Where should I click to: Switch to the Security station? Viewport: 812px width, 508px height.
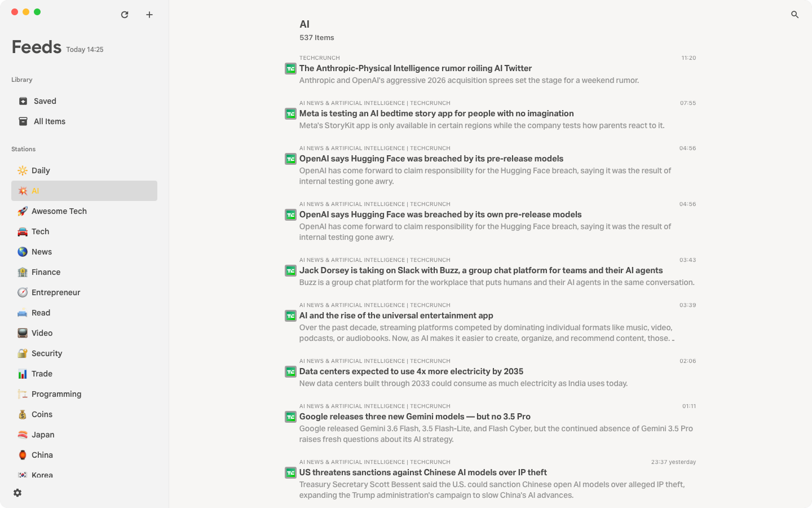[x=84, y=353]
